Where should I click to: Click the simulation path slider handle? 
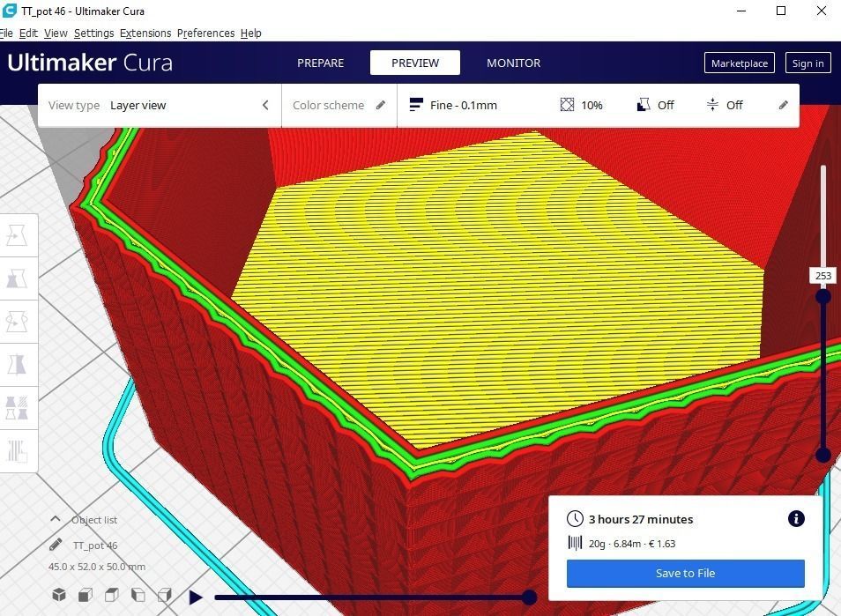pos(530,597)
